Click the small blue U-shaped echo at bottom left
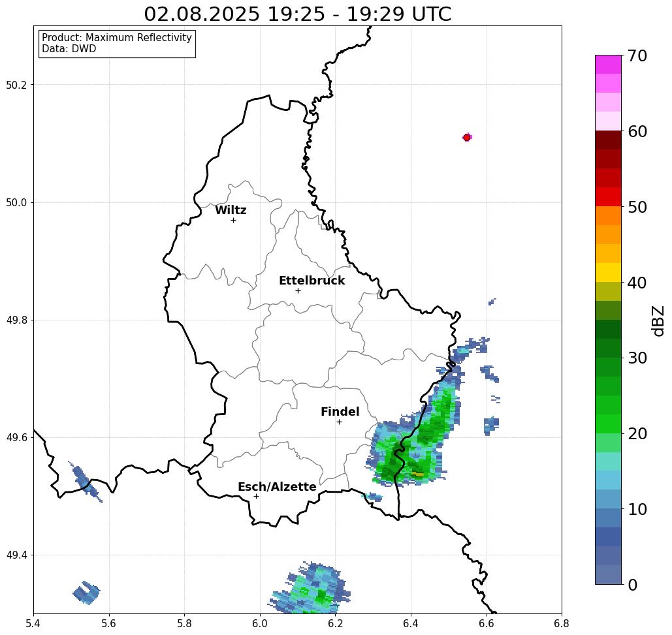This screenshot has width=672, height=635. pos(86,593)
